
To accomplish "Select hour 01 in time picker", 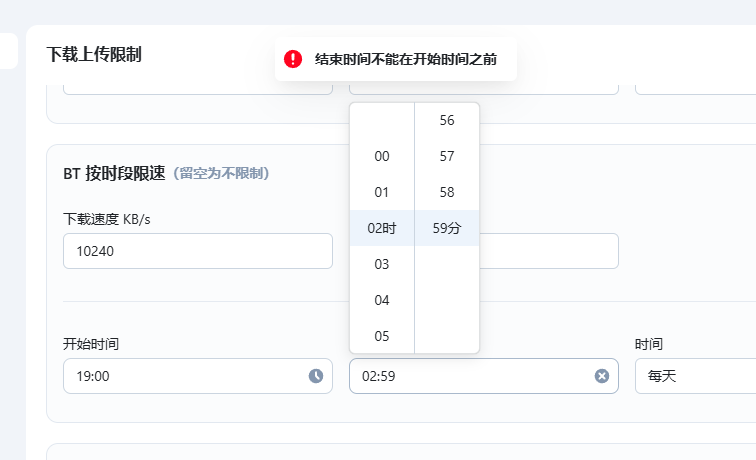I will coord(382,192).
